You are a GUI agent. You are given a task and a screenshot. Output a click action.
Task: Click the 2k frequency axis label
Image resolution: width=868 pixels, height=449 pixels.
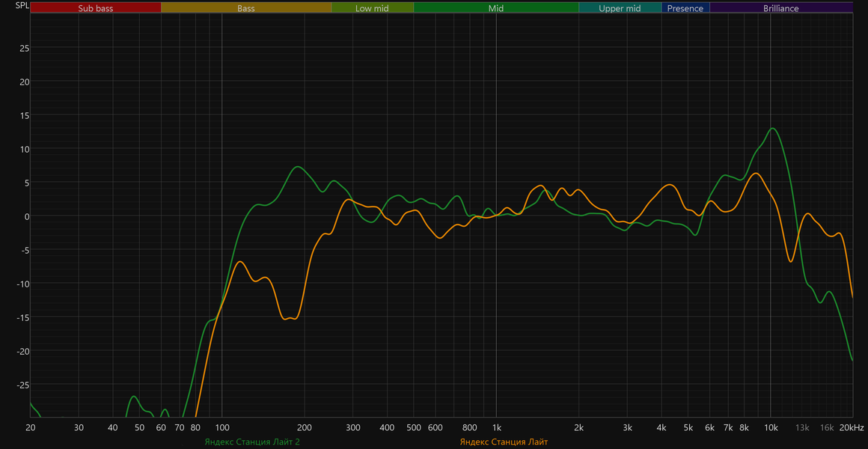coord(579,427)
